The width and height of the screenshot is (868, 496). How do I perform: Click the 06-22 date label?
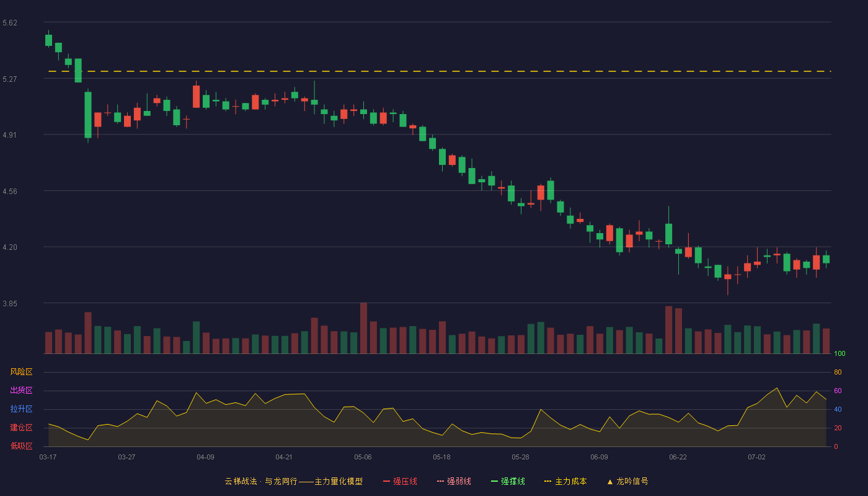[678, 457]
